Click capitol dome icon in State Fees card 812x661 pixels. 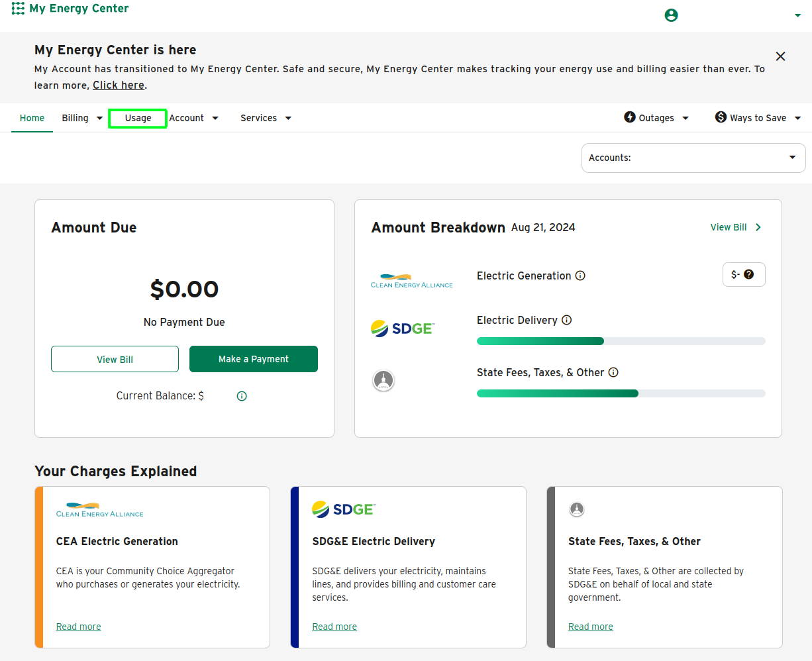pos(577,509)
